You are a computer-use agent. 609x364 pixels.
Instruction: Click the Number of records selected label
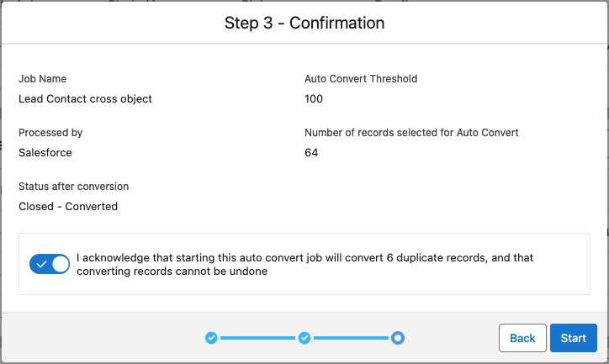click(x=411, y=133)
